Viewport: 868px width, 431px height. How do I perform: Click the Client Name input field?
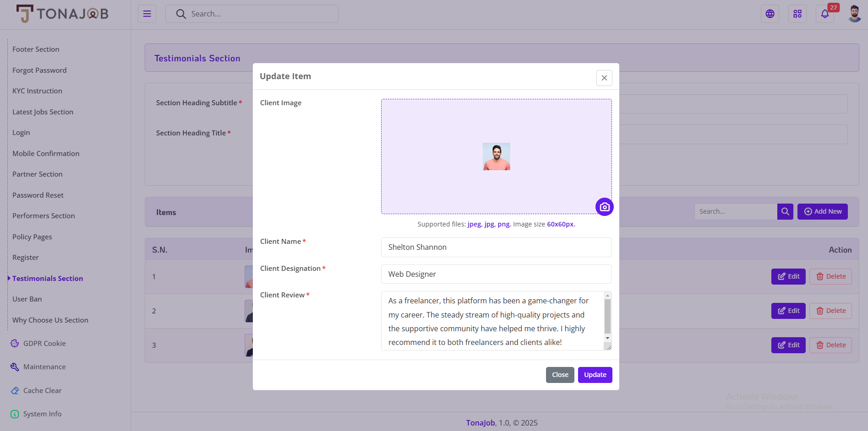point(496,247)
